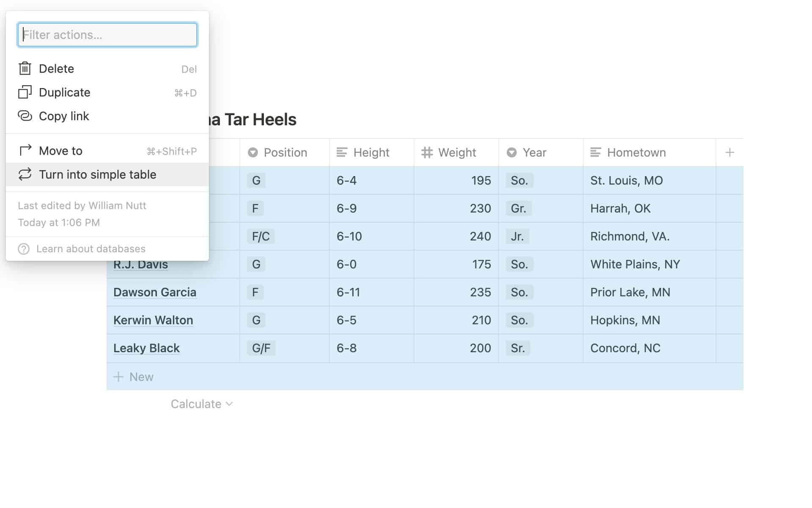
Task: Open the Hometown column header
Action: pos(636,152)
